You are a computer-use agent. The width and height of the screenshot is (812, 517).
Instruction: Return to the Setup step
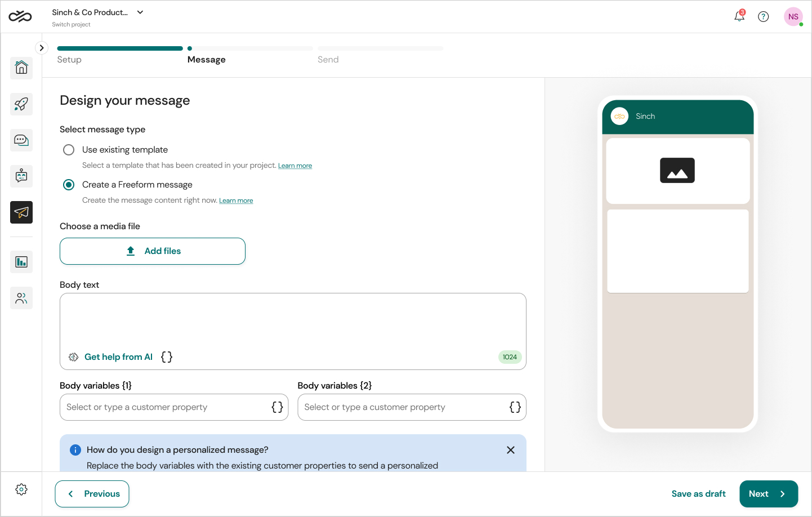point(69,59)
